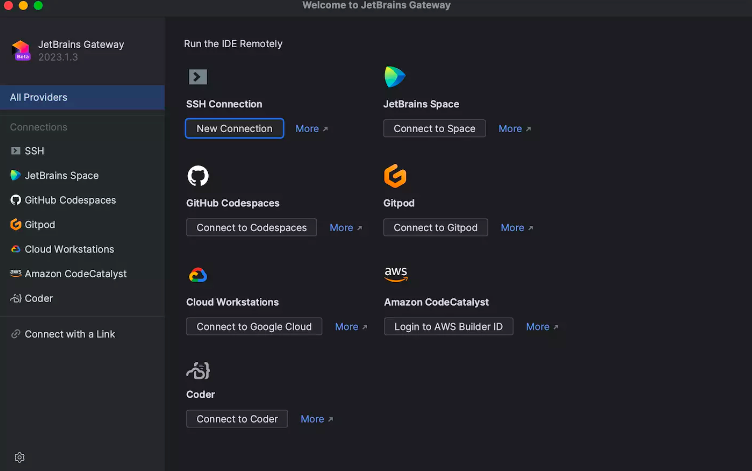Image resolution: width=752 pixels, height=471 pixels.
Task: Open SSH in the Connections sidebar
Action: point(34,151)
